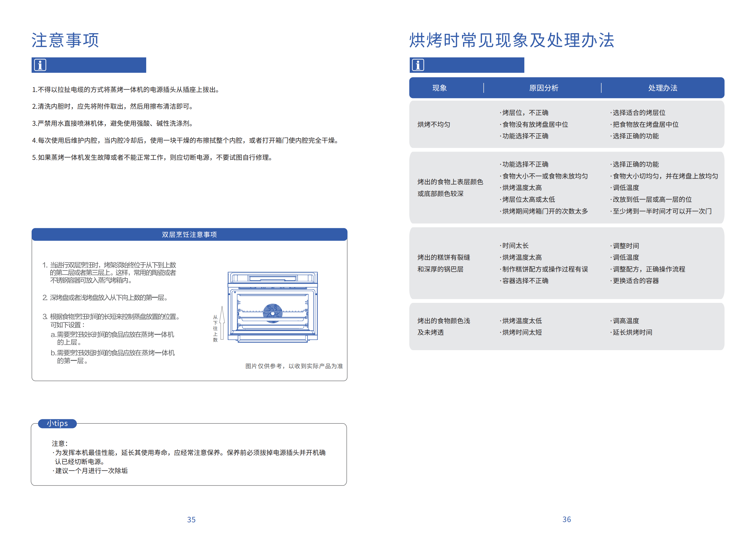Select the 处理办法 column header

663,88
